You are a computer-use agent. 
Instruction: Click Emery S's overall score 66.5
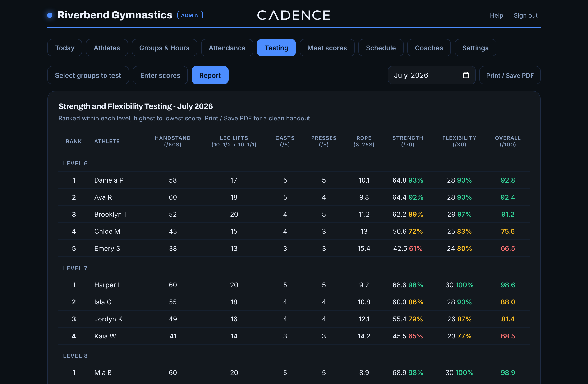click(x=508, y=248)
